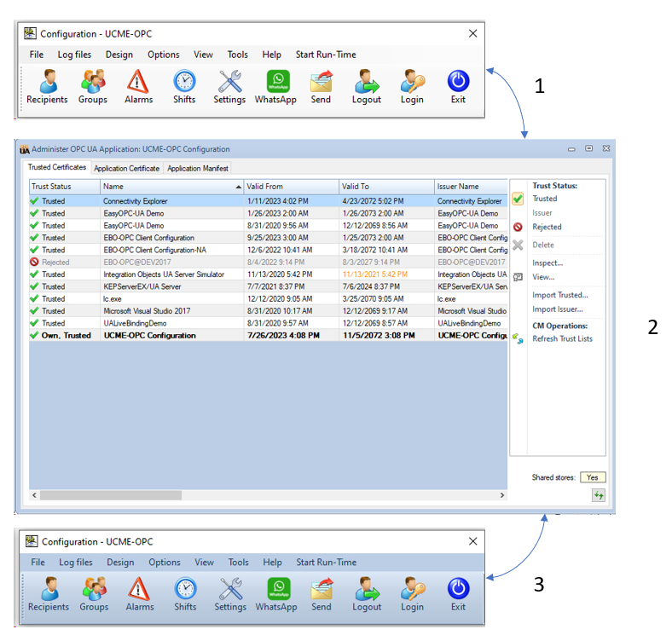Viewport: 672px width, 635px height.
Task: Click Start Run-Time in bottom Configuration window
Action: coord(326,563)
